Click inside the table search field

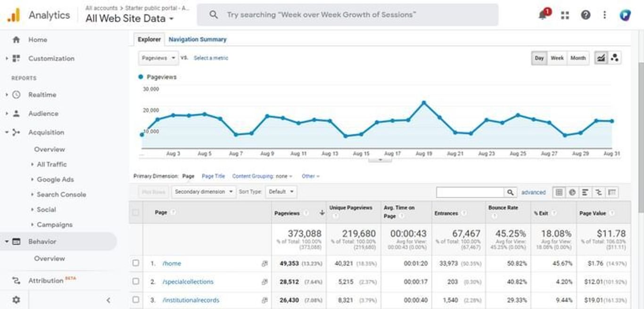tap(470, 192)
